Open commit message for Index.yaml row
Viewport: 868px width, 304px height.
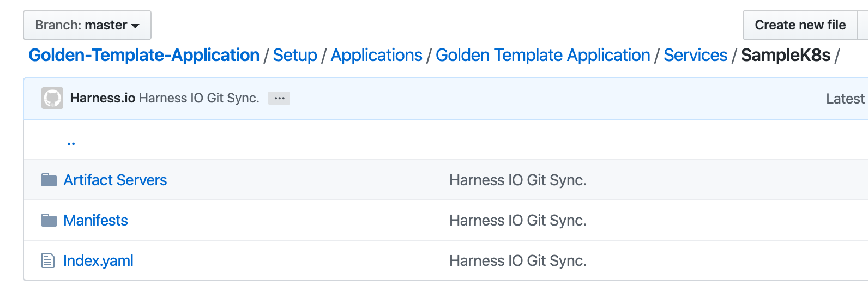(518, 260)
